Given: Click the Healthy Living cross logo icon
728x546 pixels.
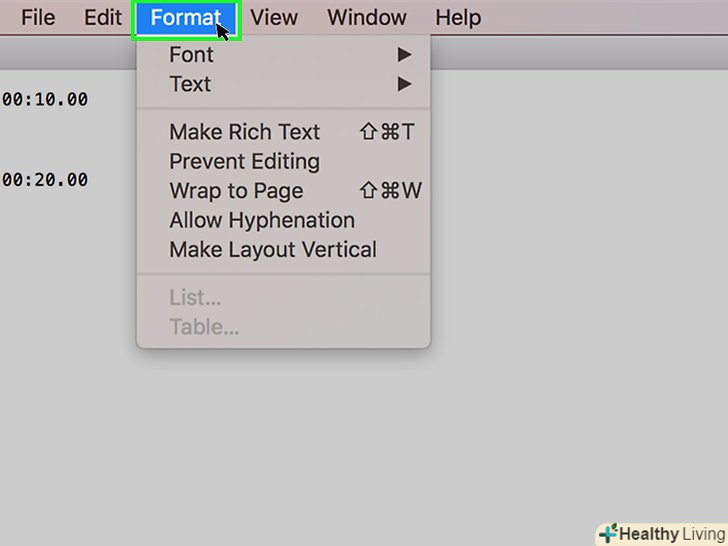Looking at the screenshot, I should pos(607,534).
